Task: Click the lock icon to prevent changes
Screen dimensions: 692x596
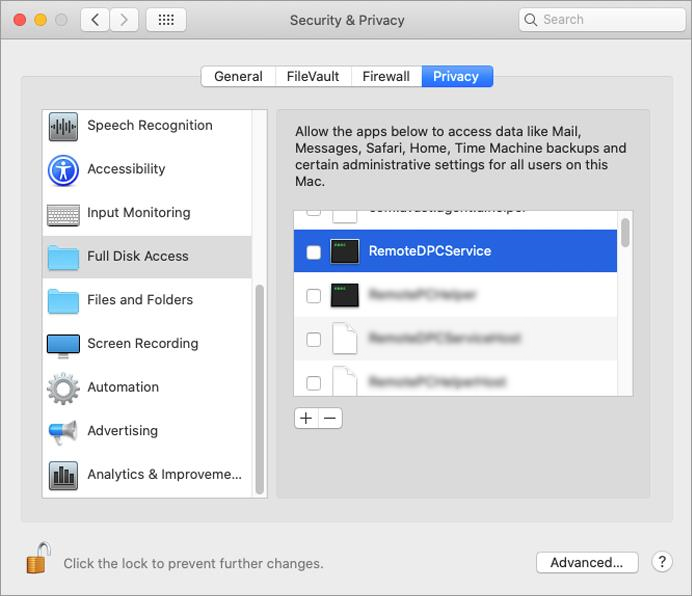Action: click(37, 559)
